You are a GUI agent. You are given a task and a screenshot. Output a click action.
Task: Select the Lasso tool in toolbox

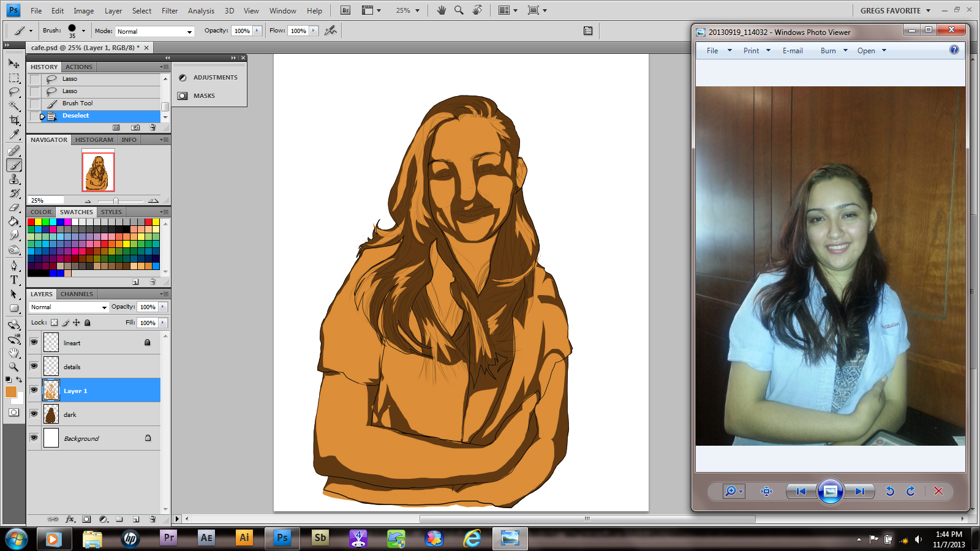14,92
